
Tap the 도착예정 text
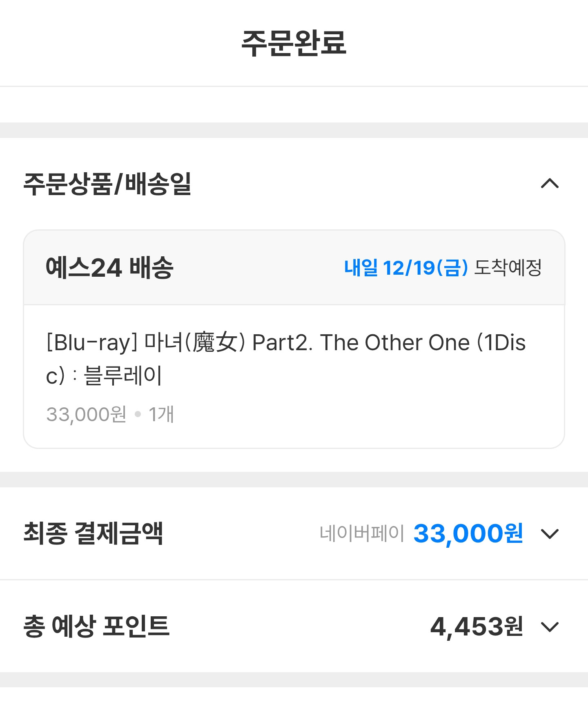pos(508,268)
